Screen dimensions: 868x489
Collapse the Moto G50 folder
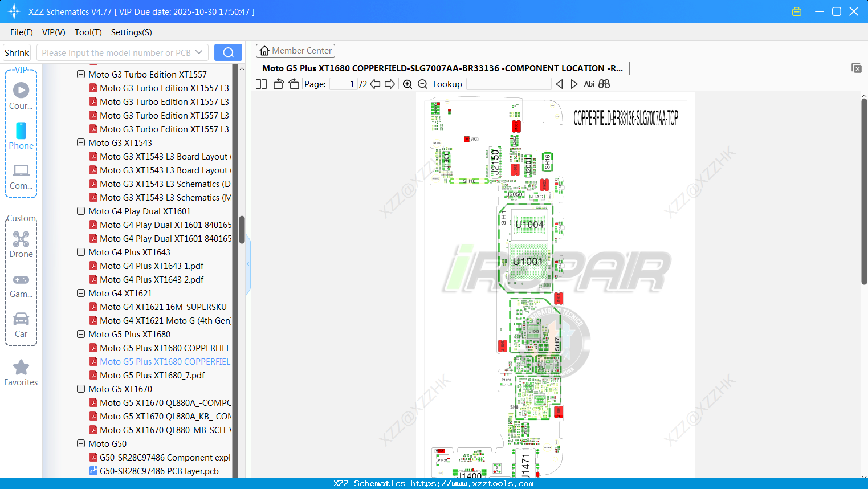coord(81,443)
